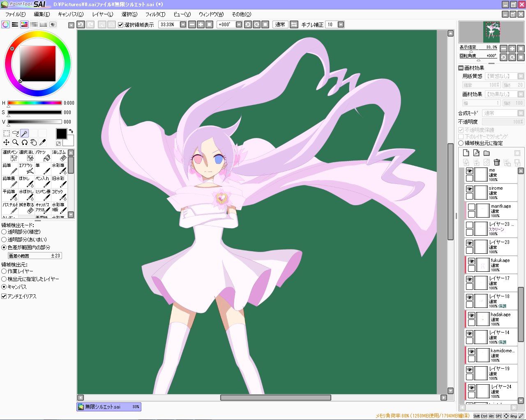The height and width of the screenshot is (420, 526).
Task: Switch to 無限シルエット.sai document tab
Action: click(x=109, y=407)
